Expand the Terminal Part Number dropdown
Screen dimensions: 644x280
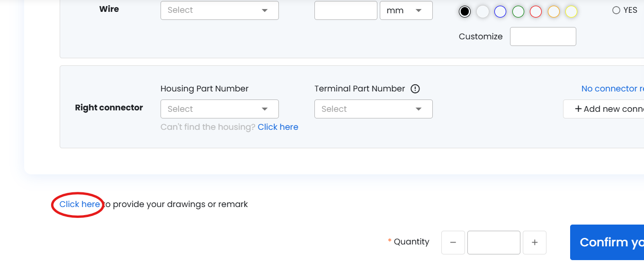373,109
